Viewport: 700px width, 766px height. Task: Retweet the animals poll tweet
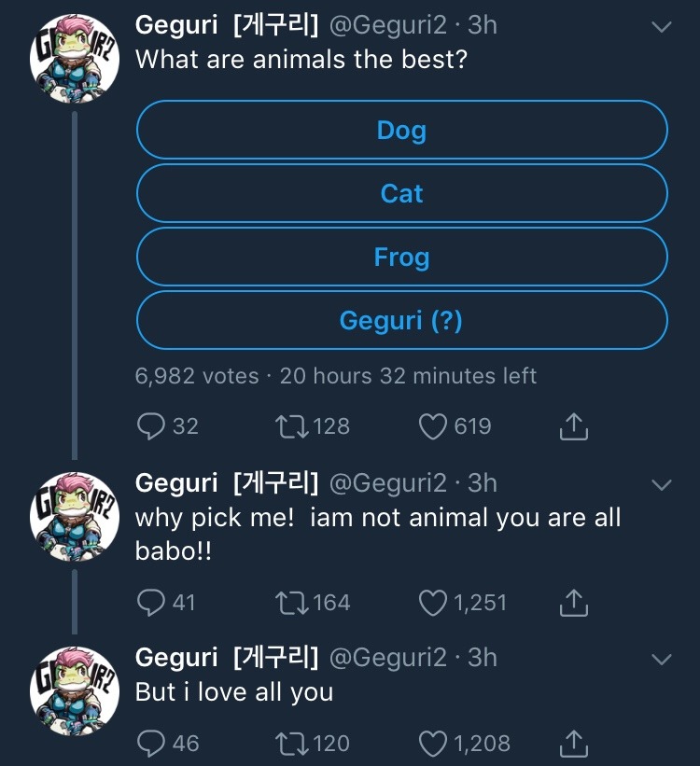pos(291,426)
